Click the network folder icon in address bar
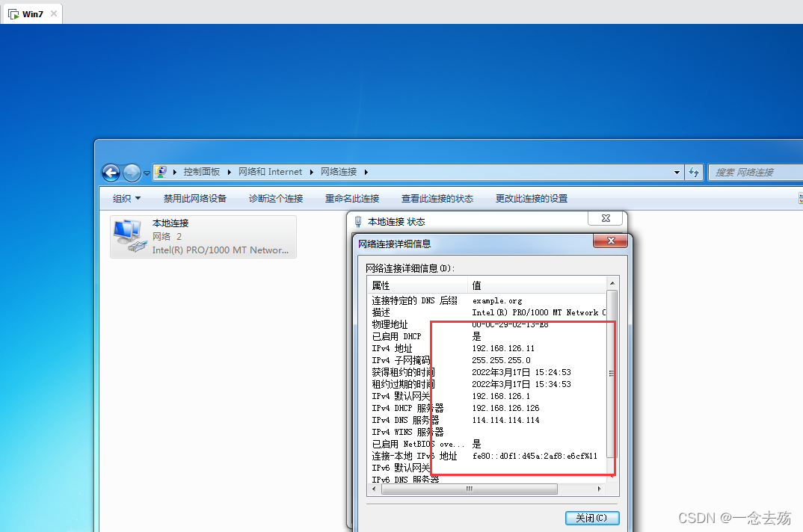The width and height of the screenshot is (803, 532). tap(161, 172)
